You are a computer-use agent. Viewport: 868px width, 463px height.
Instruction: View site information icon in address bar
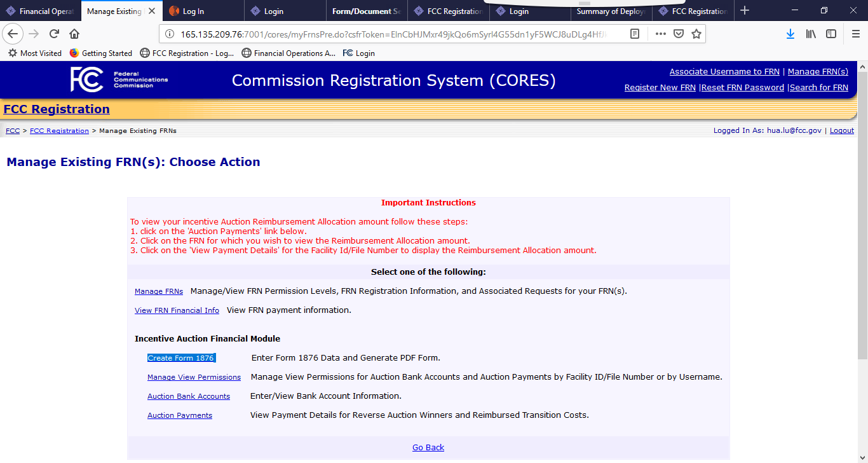coord(170,34)
